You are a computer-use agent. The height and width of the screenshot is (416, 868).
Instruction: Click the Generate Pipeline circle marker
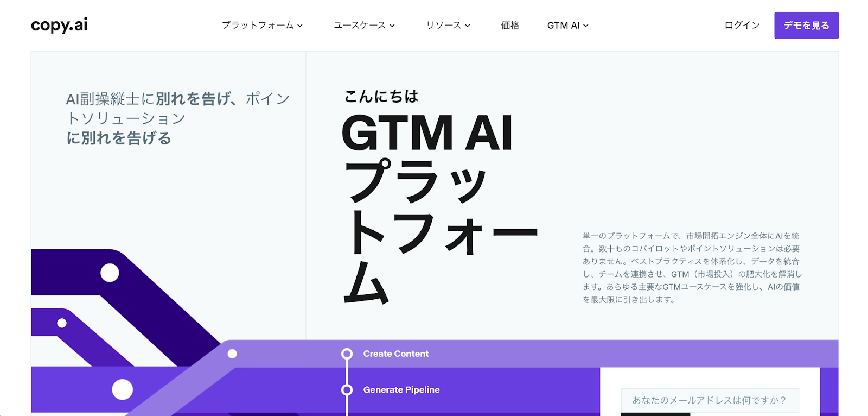pos(347,390)
